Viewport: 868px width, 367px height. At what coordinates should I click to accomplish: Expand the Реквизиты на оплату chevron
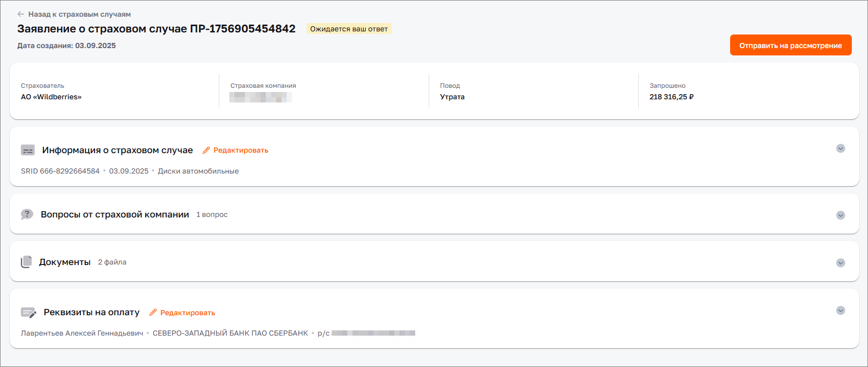click(840, 311)
